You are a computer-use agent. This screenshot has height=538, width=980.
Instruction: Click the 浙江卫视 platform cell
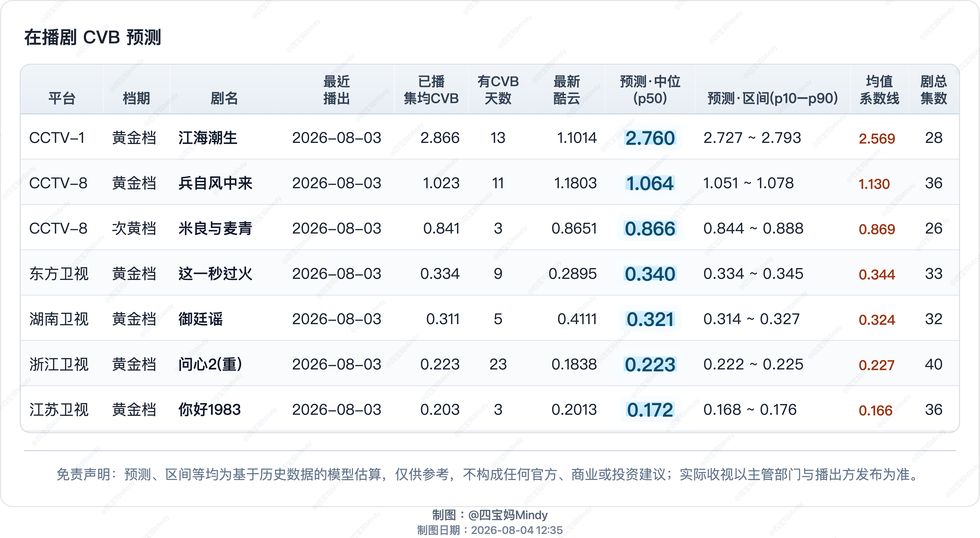(59, 364)
